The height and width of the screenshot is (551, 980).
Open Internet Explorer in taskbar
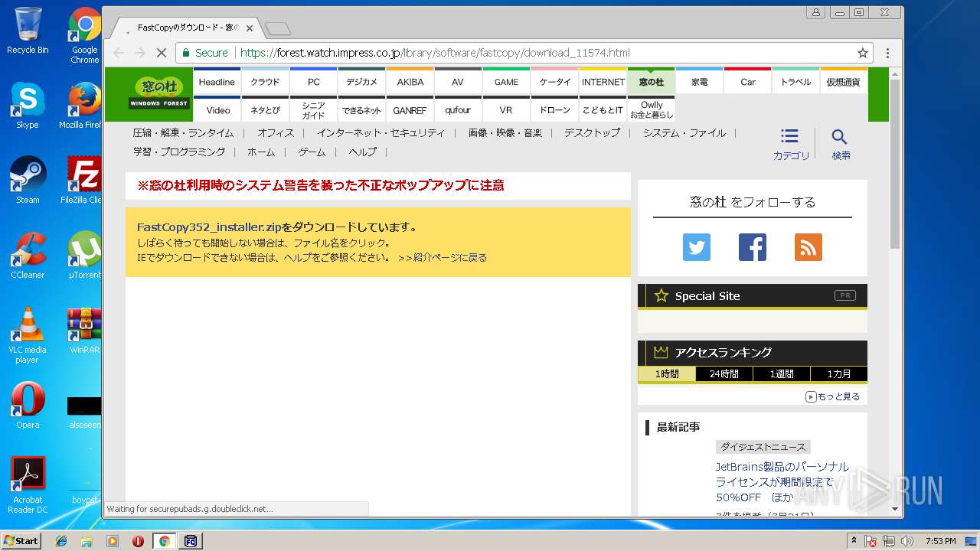(x=61, y=541)
